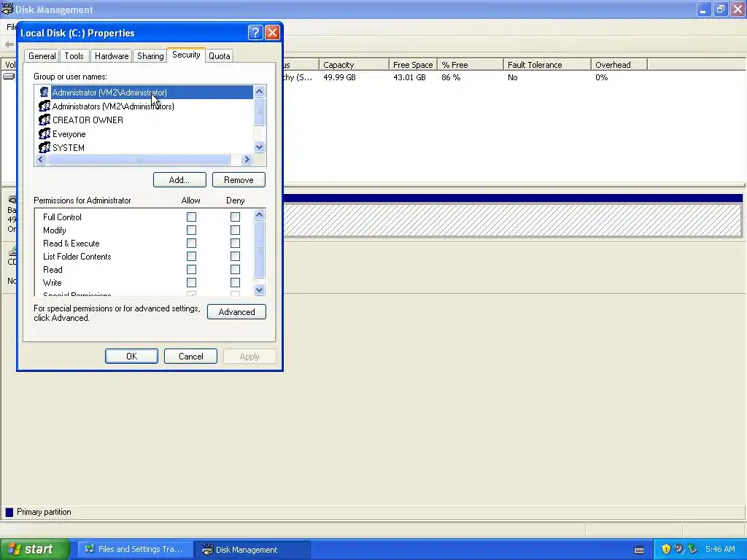Close the Local Disk Properties dialog
Screen dimensions: 747x560
pyautogui.click(x=272, y=32)
